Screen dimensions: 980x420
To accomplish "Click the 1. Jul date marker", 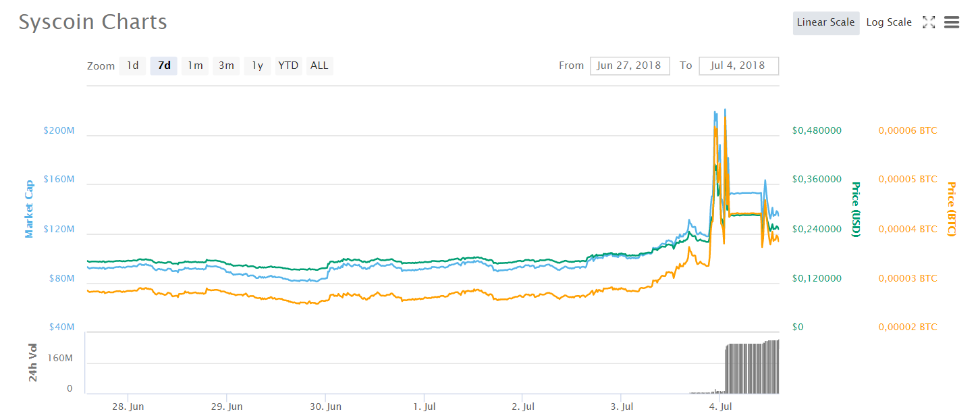I will pos(424,406).
